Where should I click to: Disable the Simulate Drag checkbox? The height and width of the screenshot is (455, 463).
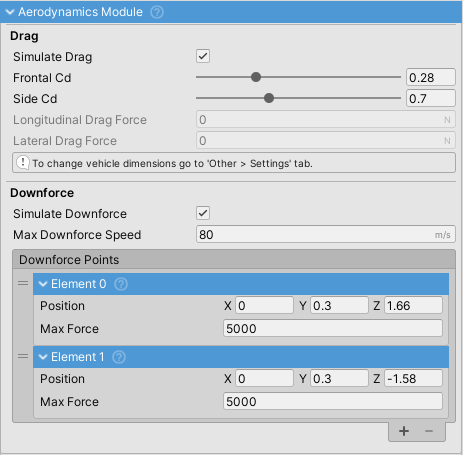(203, 56)
